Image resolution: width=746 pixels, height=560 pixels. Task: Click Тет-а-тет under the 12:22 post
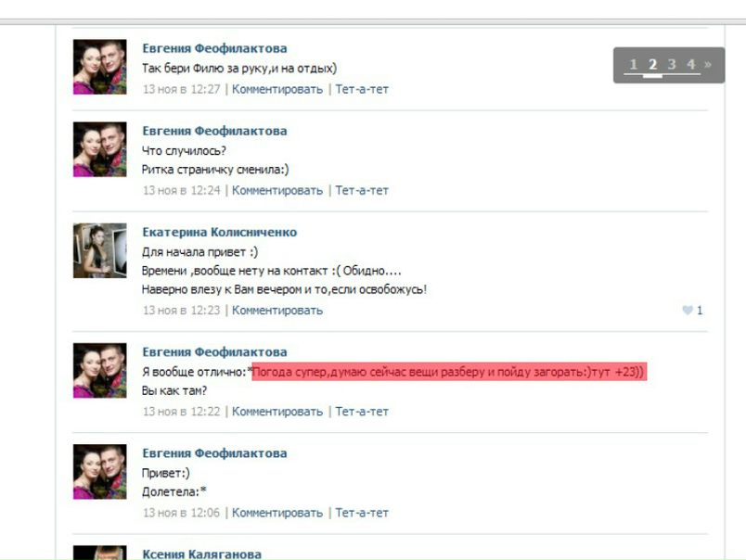(362, 412)
